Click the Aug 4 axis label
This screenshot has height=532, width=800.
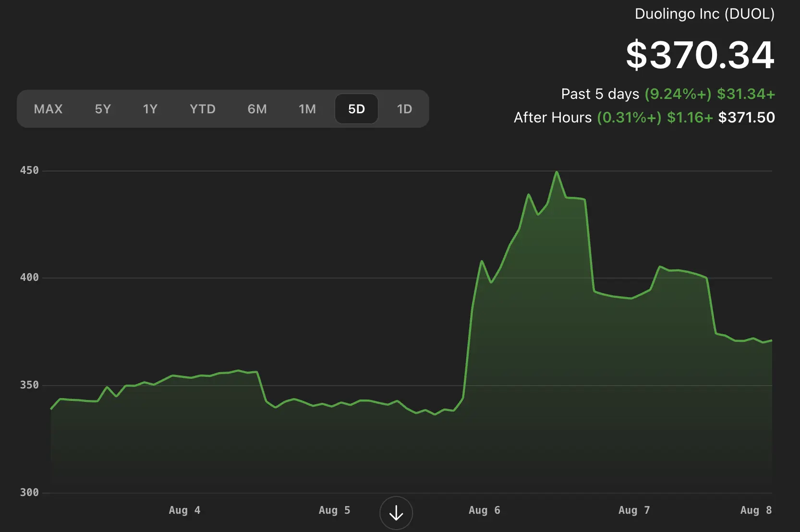184,510
